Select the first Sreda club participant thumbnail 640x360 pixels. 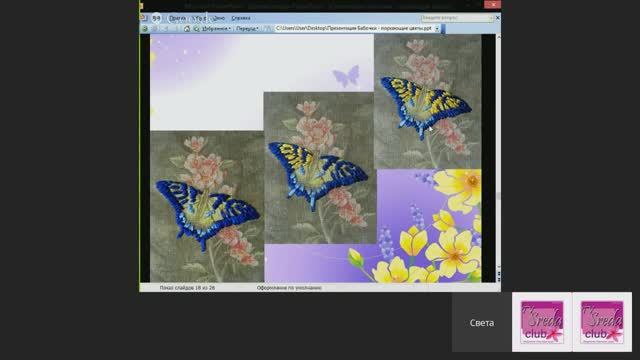(542, 322)
